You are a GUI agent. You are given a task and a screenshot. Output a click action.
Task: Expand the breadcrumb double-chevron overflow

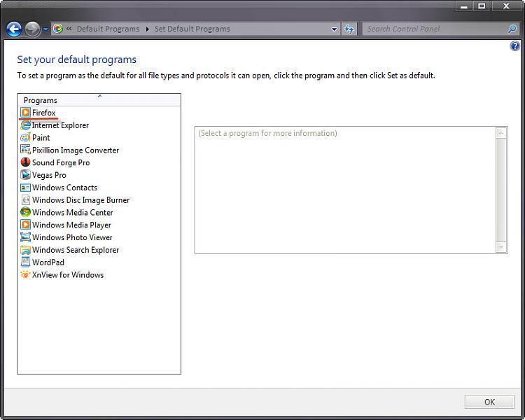point(69,29)
